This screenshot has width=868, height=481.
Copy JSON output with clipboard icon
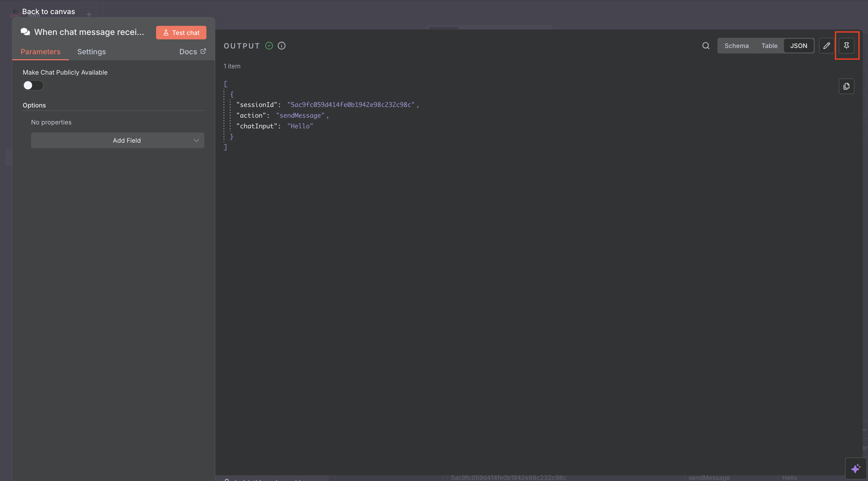click(846, 86)
